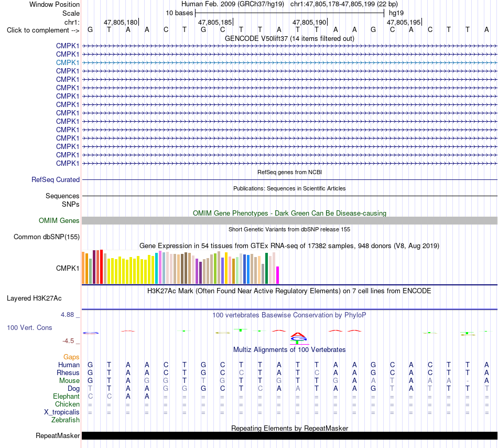Viewport: 498px width, 448px height.
Task: Click the bright red bar in the GTEx chart
Action: 102,267
